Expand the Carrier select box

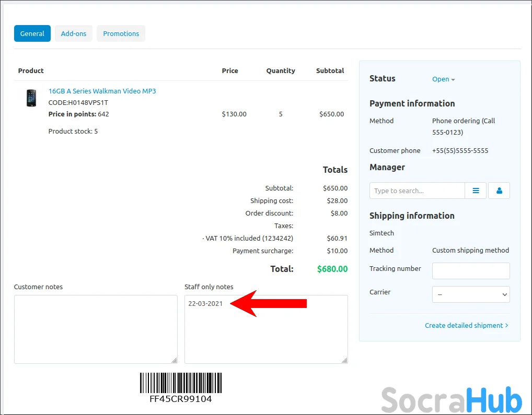pyautogui.click(x=471, y=294)
